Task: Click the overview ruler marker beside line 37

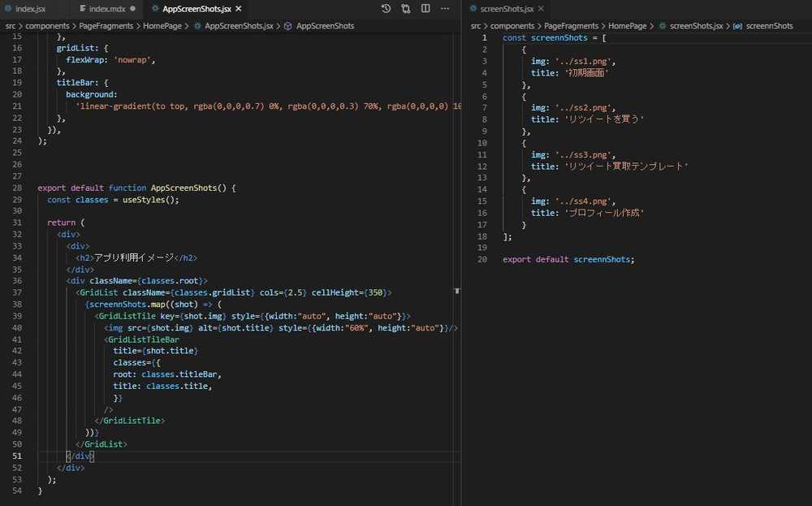Action: pos(456,291)
